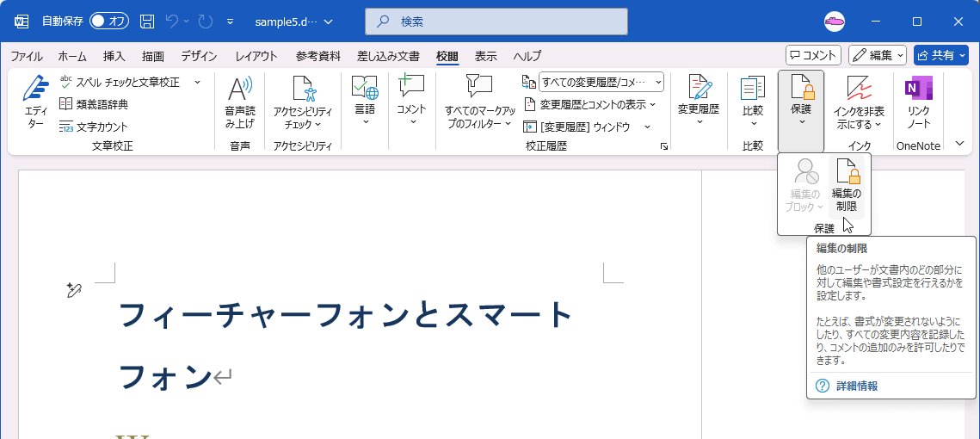The image size is (980, 439).
Task: Open the Editing (編集) mode dropdown
Action: pyautogui.click(x=877, y=55)
